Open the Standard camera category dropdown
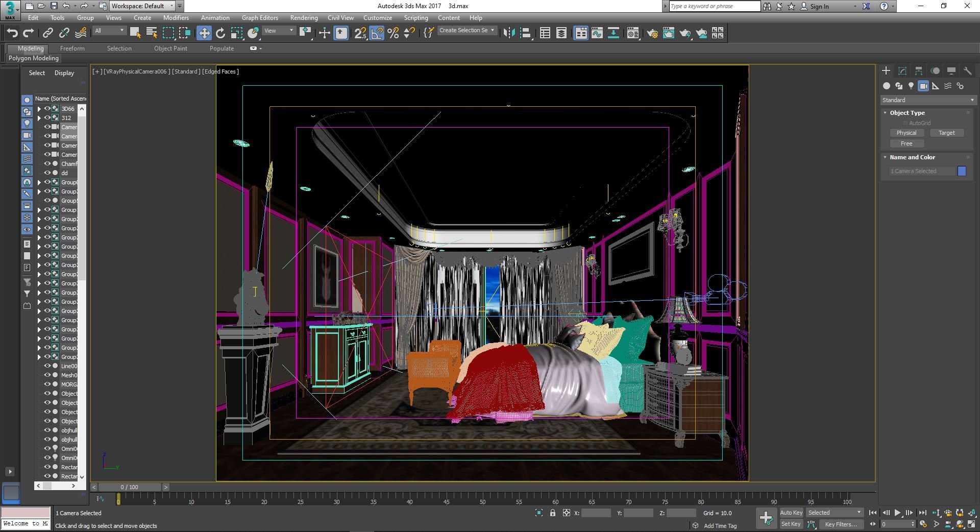 point(928,100)
